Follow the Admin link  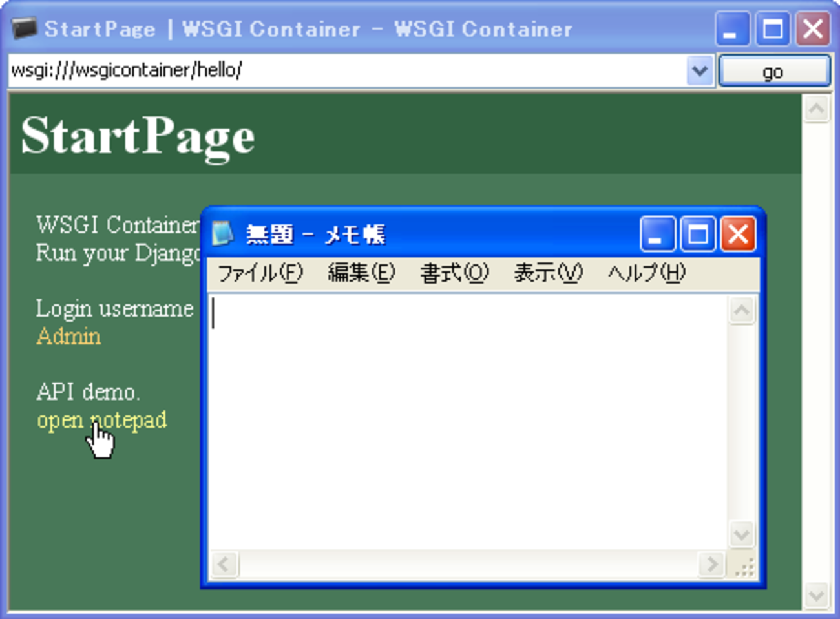tap(68, 337)
